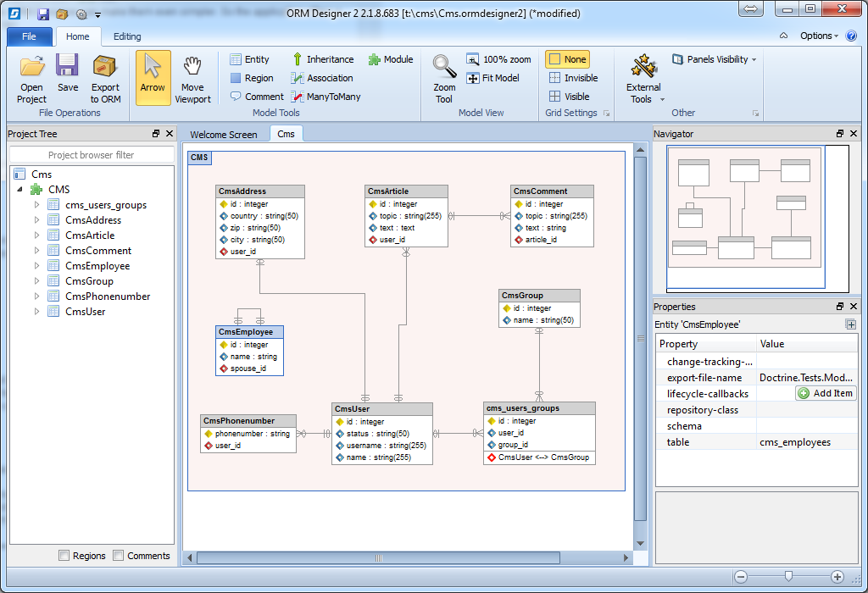This screenshot has height=593, width=868.
Task: Choose the Region model tool
Action: (252, 78)
